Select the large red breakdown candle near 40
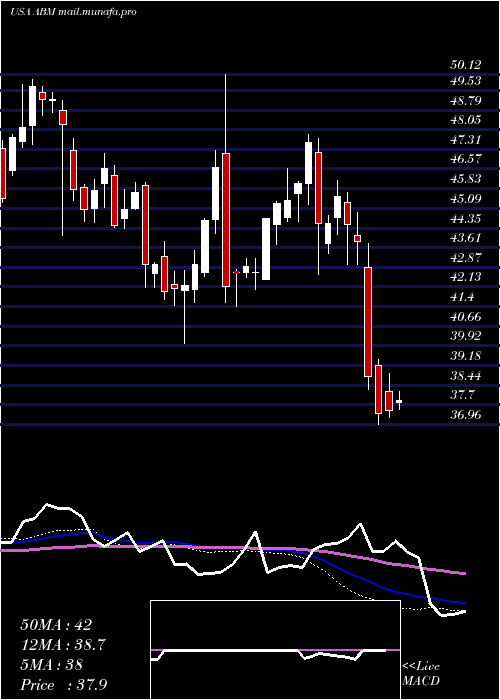The image size is (500, 700). pos(368,321)
